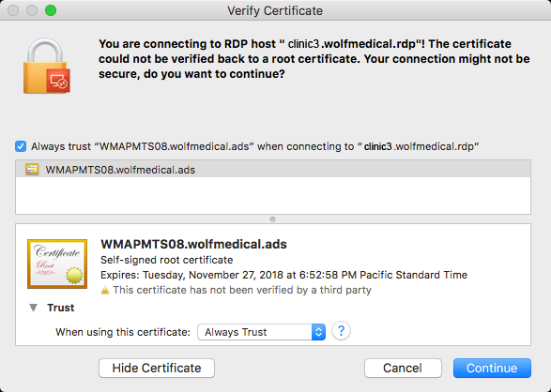Click the padlock Remote Desktop icon
This screenshot has width=551, height=392.
46,66
